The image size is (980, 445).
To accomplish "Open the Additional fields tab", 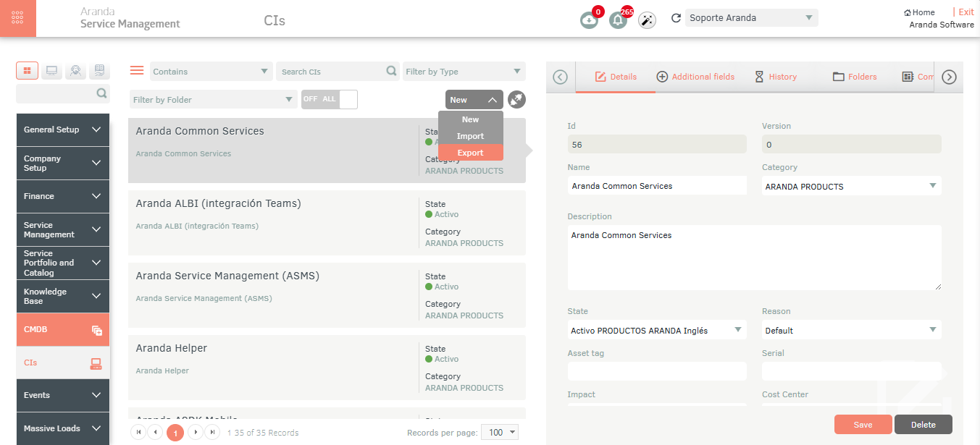I will 695,77.
